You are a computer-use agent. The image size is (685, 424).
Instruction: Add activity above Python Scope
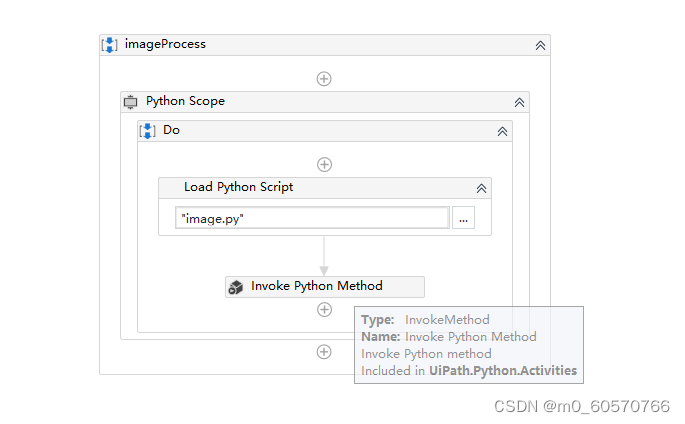click(x=324, y=79)
